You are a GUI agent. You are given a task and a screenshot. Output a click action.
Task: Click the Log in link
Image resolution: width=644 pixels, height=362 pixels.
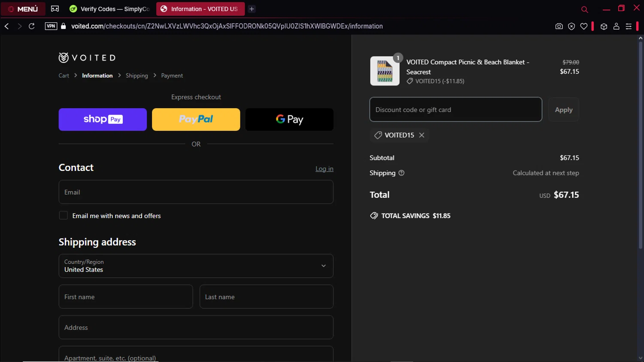pyautogui.click(x=325, y=169)
